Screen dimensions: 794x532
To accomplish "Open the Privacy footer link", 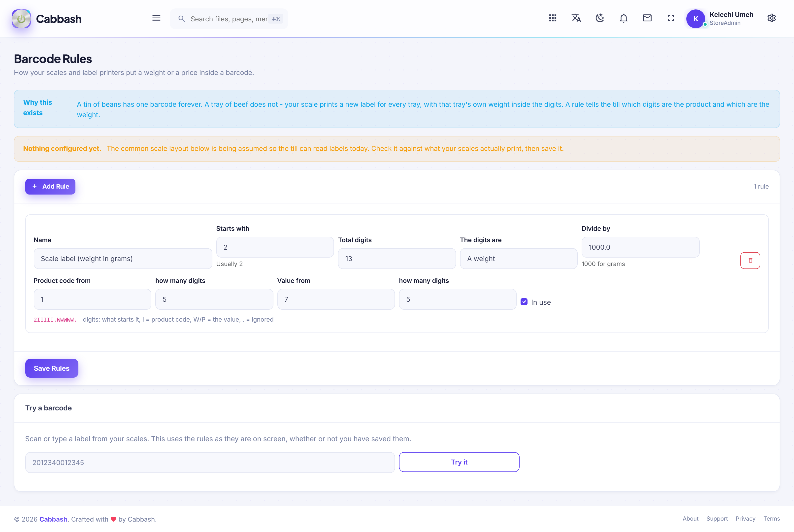I will point(745,518).
